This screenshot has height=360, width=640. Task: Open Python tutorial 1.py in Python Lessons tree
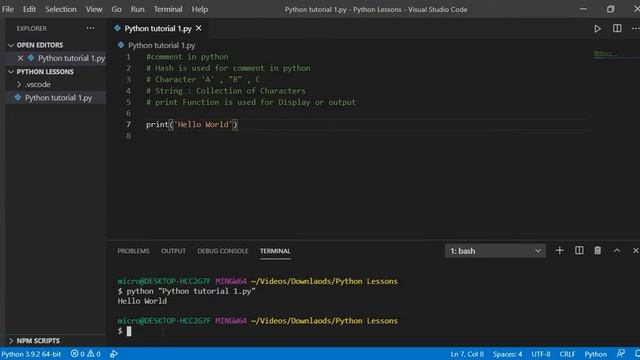58,98
